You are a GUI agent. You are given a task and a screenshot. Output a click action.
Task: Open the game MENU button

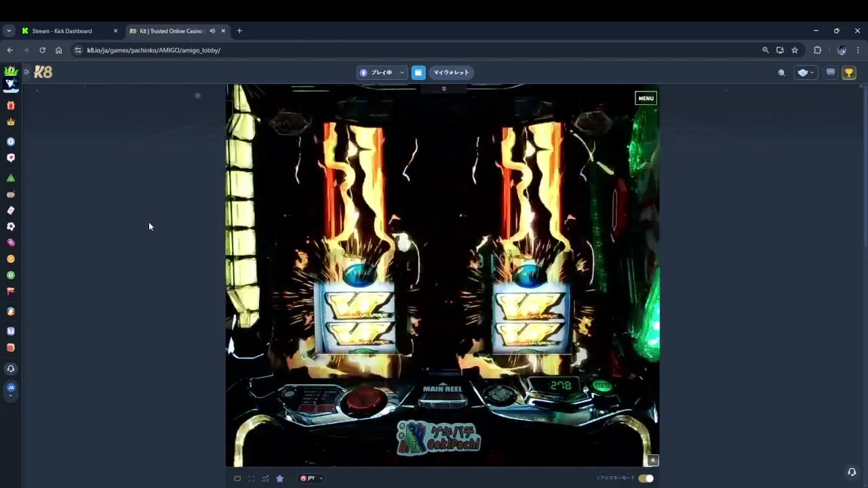[x=646, y=98]
